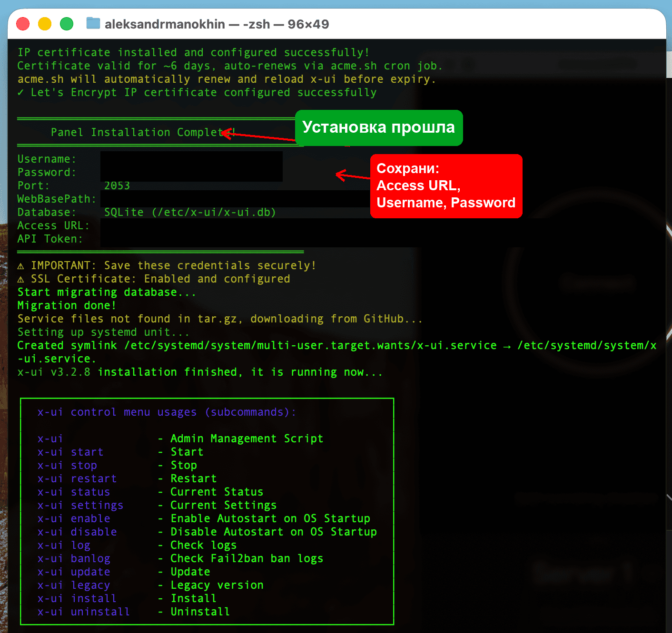Click the green zoom window button

point(67,24)
